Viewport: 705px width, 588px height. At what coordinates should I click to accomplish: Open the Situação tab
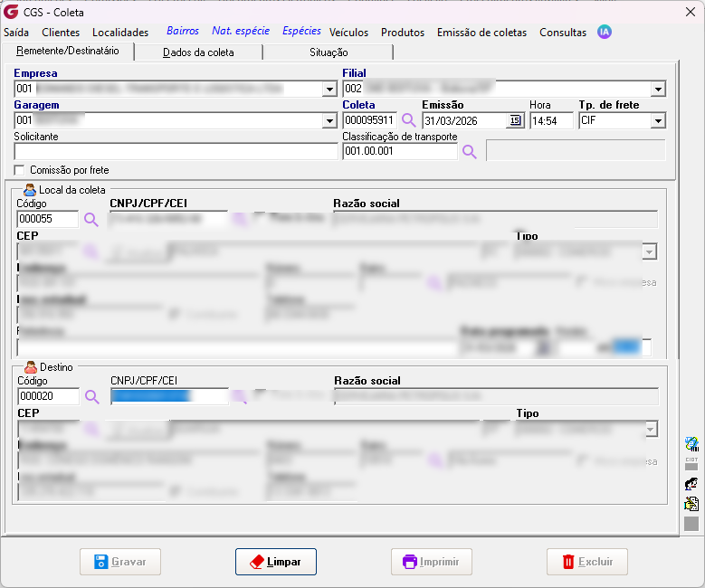coord(329,52)
